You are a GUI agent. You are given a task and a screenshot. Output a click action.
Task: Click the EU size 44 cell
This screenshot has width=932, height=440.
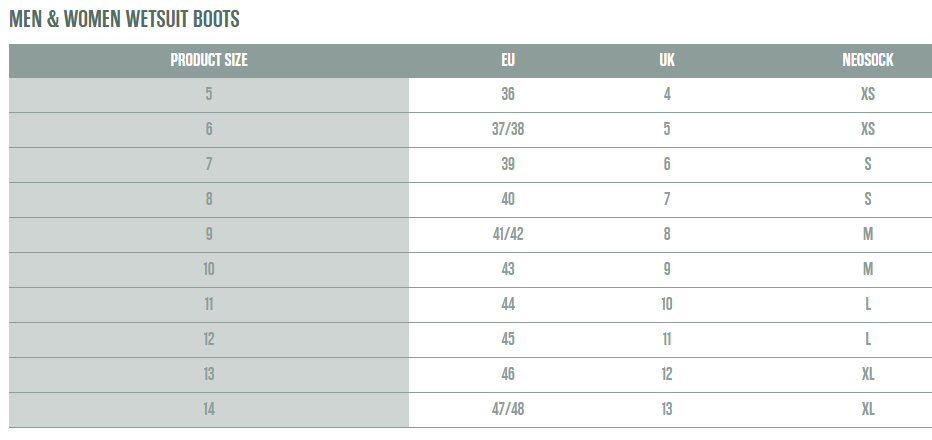coord(508,305)
